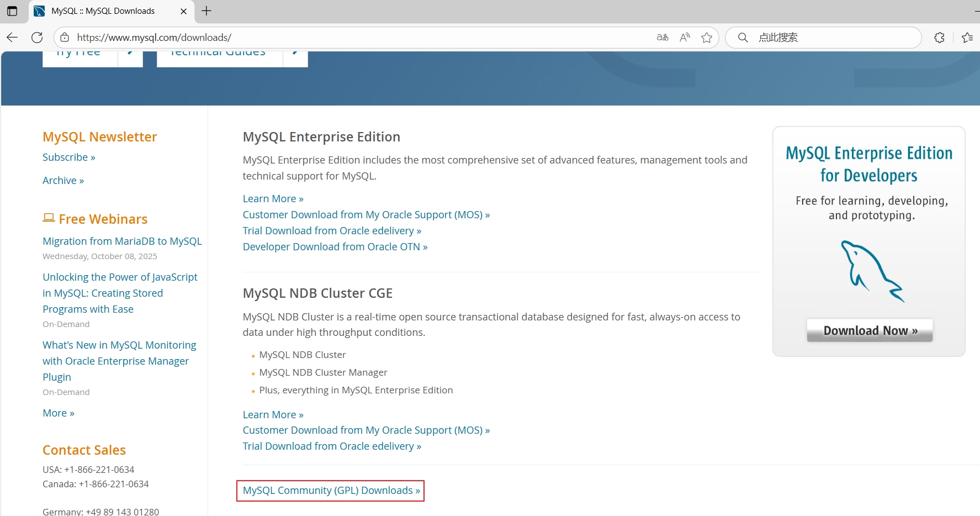Open the translate (aあ) tool in address bar

661,37
